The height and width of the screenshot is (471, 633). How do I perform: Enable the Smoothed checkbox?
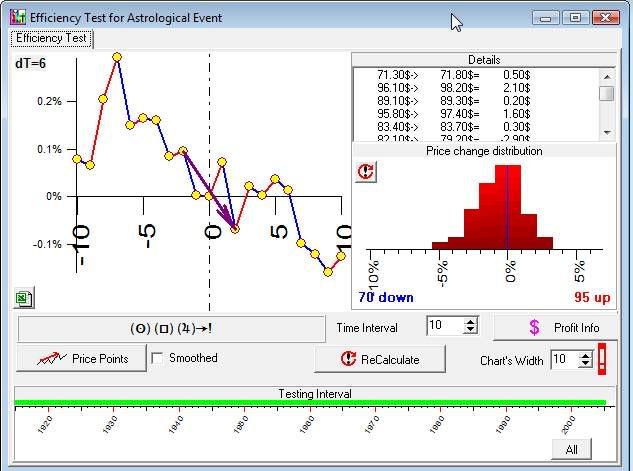[x=157, y=358]
